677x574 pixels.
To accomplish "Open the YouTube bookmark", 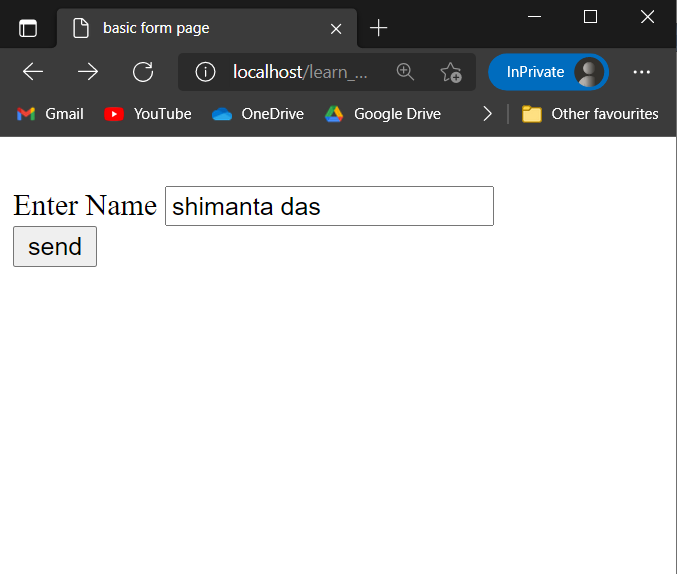I will [148, 114].
